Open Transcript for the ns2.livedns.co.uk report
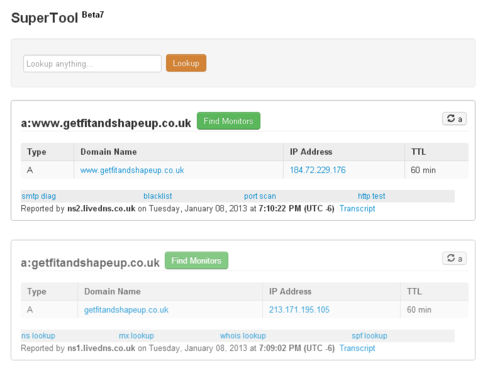The height and width of the screenshot is (373, 490). [x=357, y=209]
